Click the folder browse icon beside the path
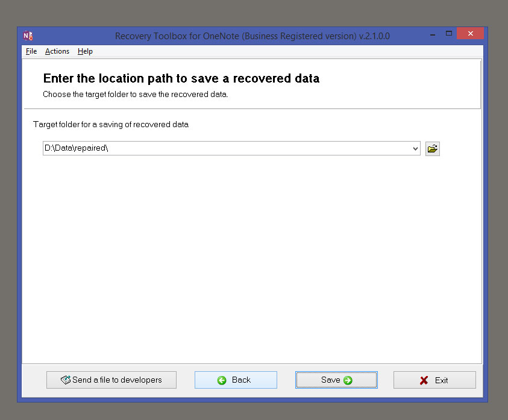The height and width of the screenshot is (420, 508). [432, 148]
